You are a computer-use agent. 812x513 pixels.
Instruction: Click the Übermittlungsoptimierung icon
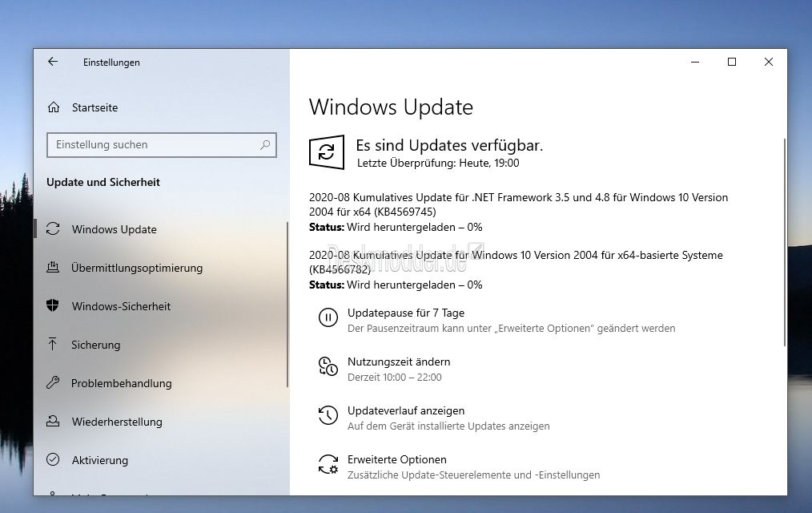[53, 267]
